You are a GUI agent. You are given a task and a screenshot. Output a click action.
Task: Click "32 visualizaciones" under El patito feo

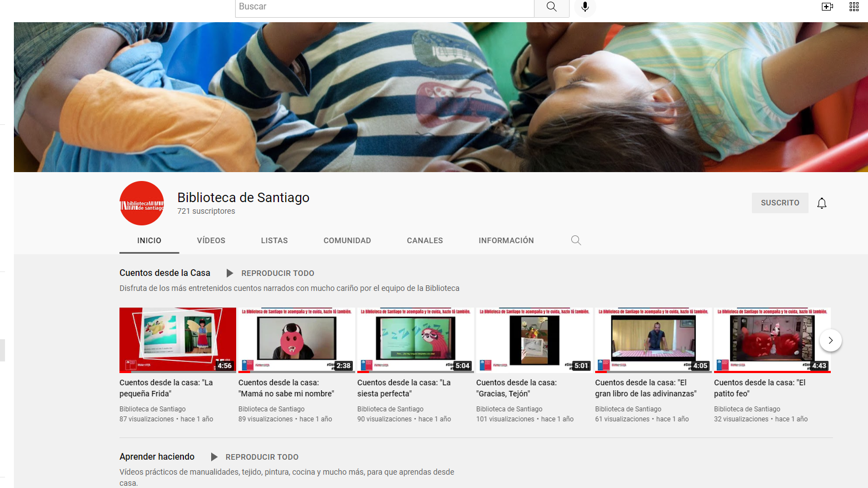coord(741,419)
